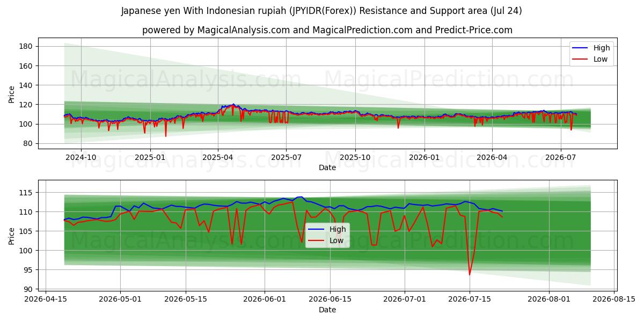644x322 pixels.
Task: Click the 2026-07 date tick on upper chart
Action: click(560, 157)
